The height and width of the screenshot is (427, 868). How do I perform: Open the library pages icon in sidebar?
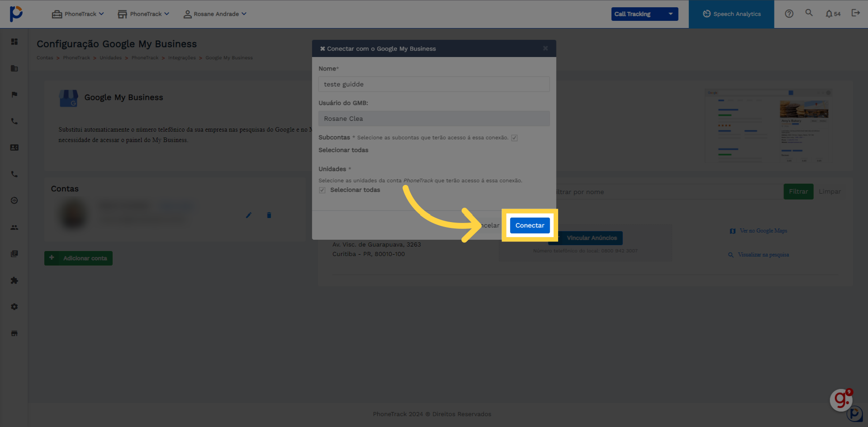pos(14,254)
